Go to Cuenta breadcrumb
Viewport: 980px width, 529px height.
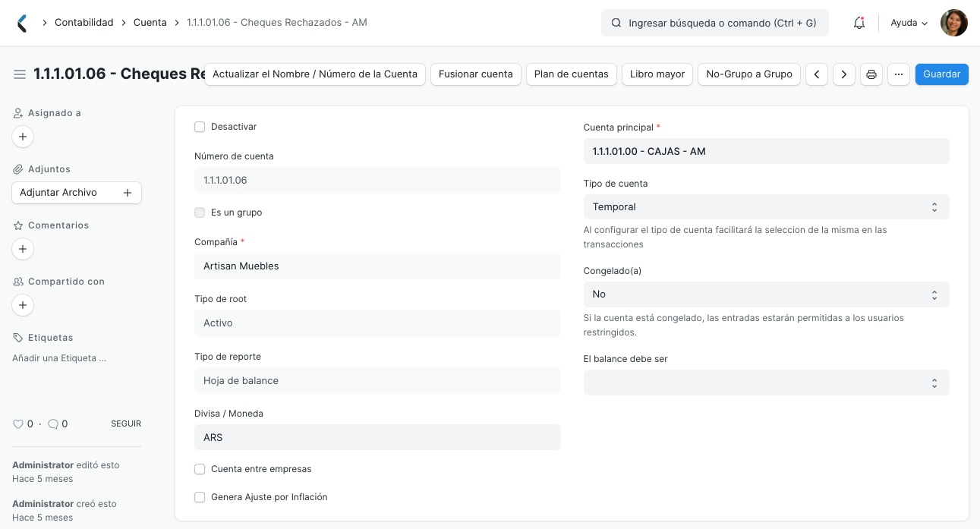pyautogui.click(x=150, y=23)
